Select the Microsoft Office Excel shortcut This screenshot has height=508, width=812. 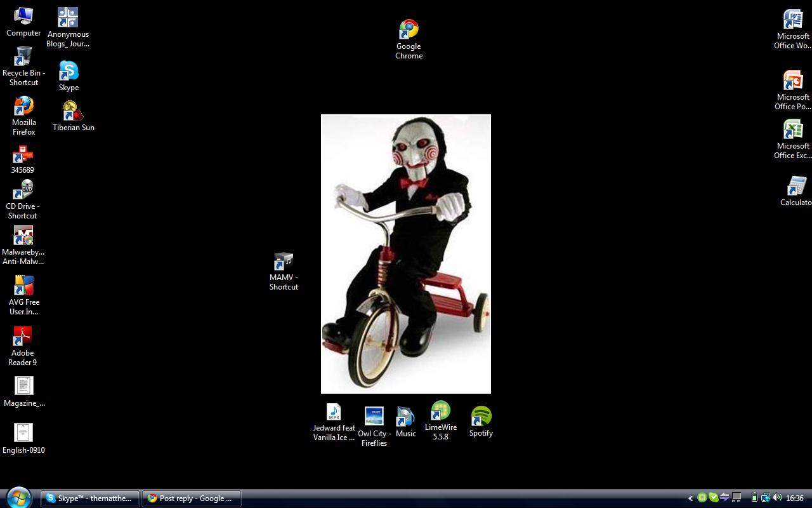pos(792,139)
